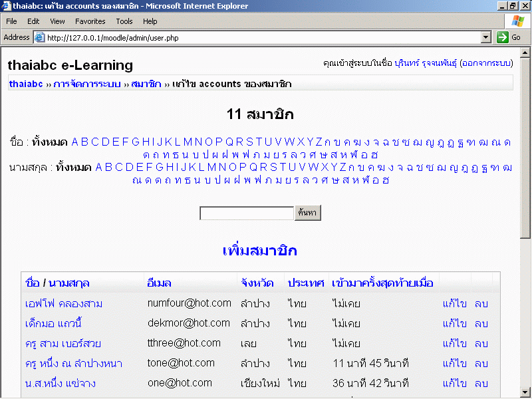The image size is (532, 399).
Task: Open the Favorites menu
Action: [x=90, y=21]
